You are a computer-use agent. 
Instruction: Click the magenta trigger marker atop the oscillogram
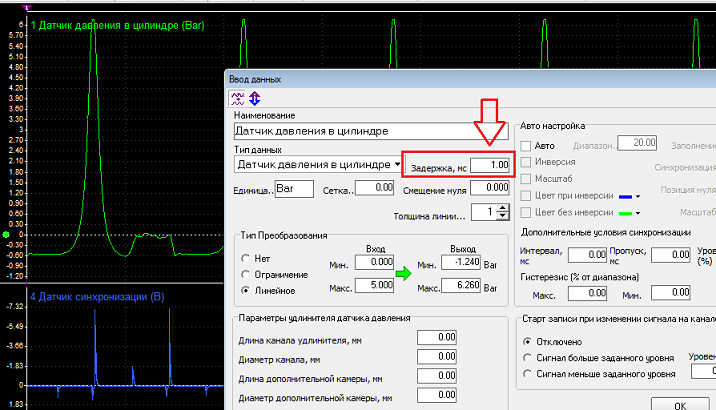(x=27, y=7)
